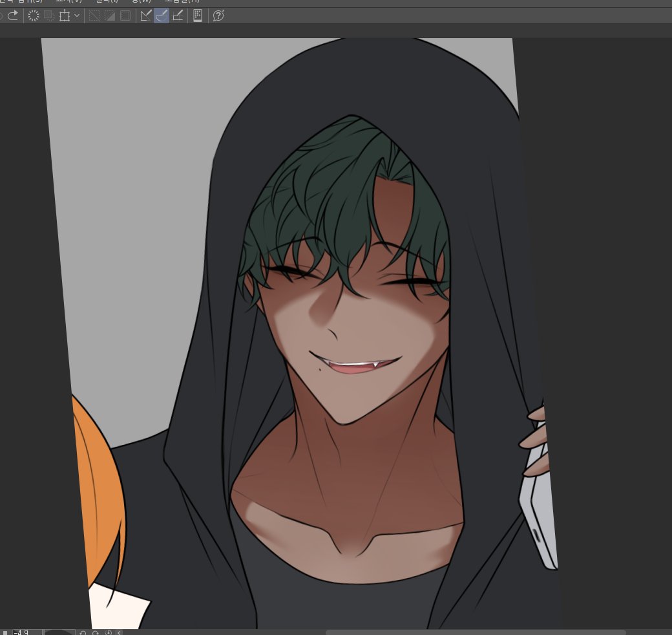Click the small left chevron in status bar
The height and width of the screenshot is (635, 672).
click(119, 632)
